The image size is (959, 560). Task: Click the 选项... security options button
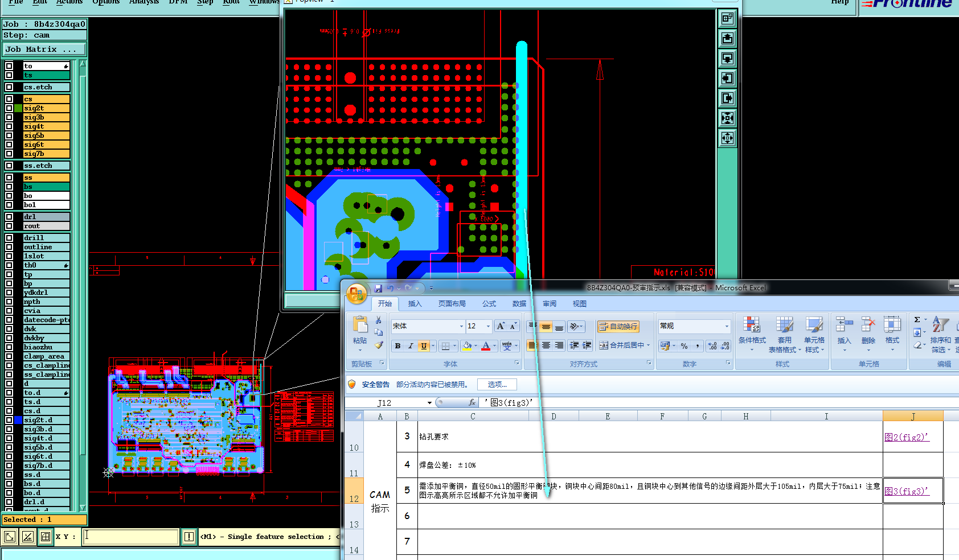pyautogui.click(x=497, y=385)
